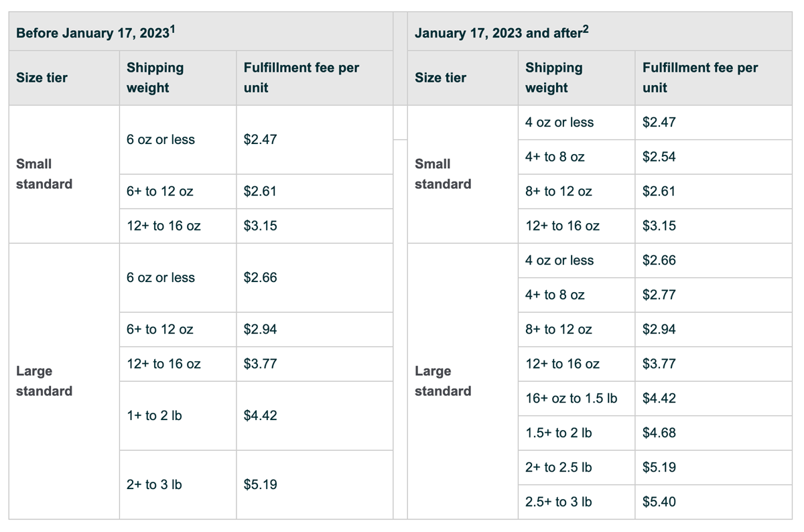The height and width of the screenshot is (532, 804).
Task: Click "Fulfillment fee per unit" header, left table
Action: click(x=301, y=78)
